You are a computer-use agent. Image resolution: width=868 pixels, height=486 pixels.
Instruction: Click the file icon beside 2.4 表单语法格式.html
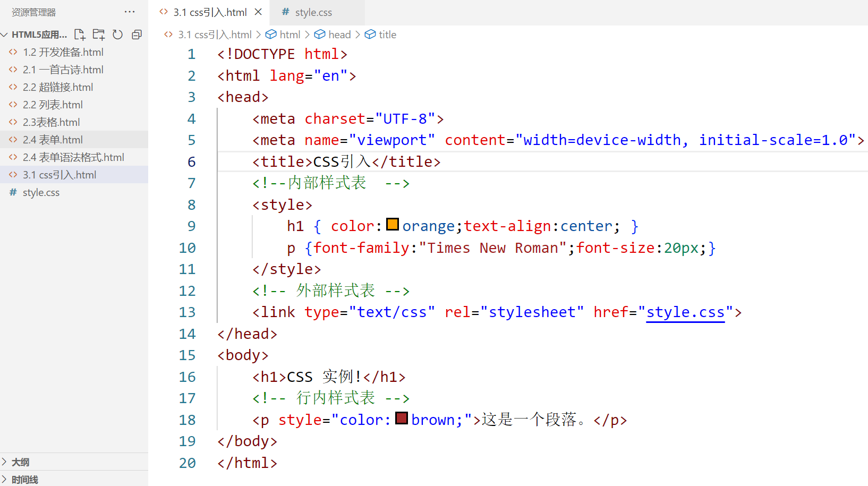coord(13,157)
